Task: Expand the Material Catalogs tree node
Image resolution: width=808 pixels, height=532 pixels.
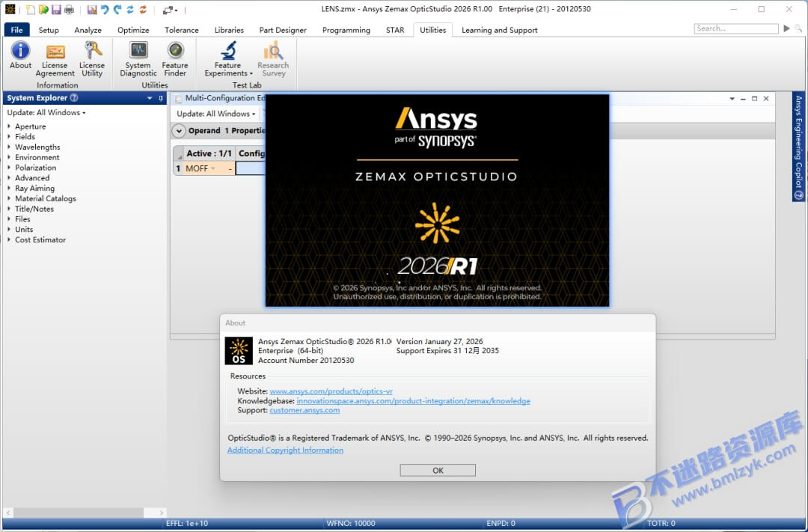Action: pos(9,198)
